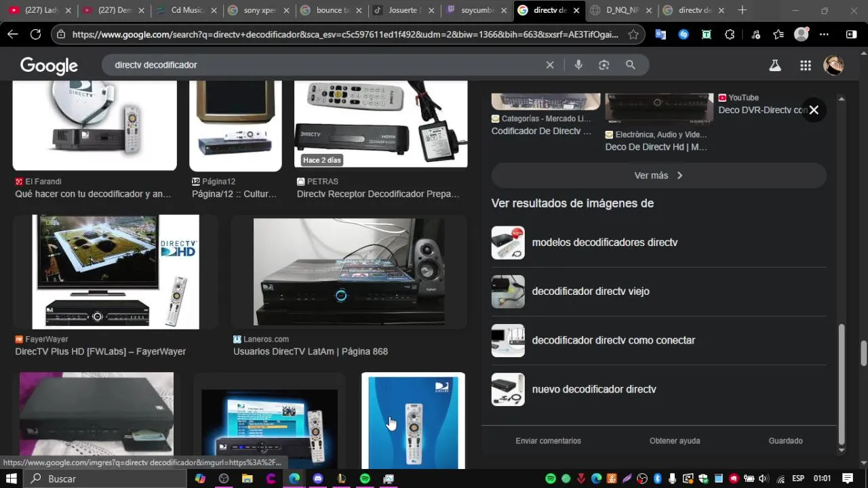This screenshot has width=868, height=488.
Task: Start a voice search with the microphone
Action: [578, 65]
